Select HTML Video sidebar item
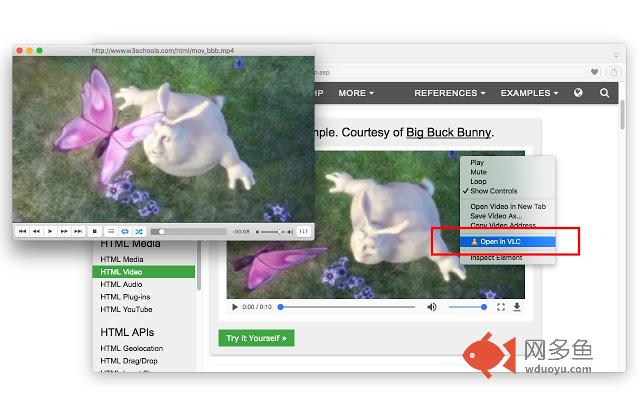 tap(144, 272)
